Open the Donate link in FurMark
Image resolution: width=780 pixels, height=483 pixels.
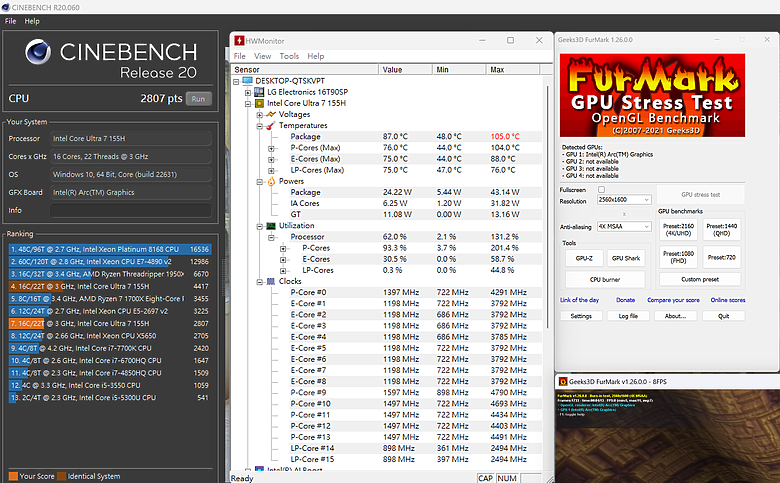pos(625,300)
